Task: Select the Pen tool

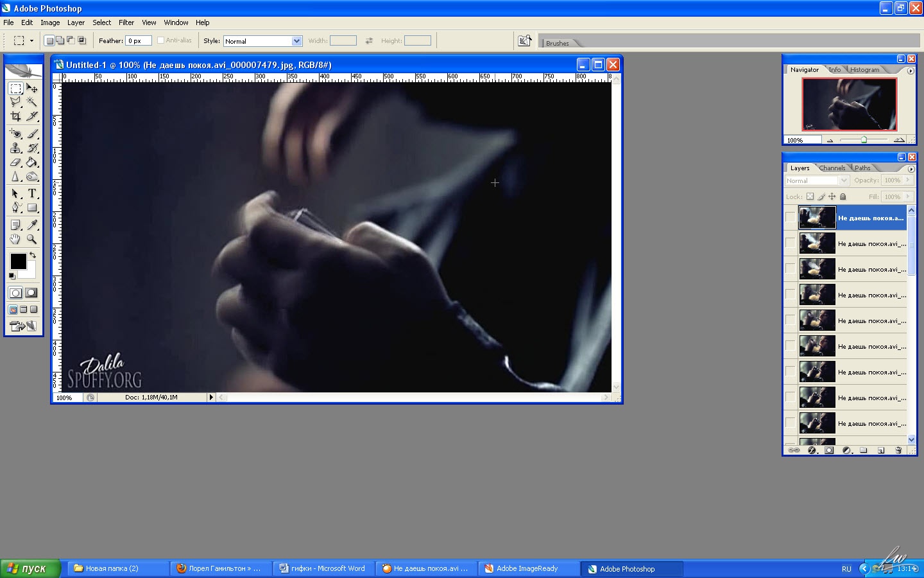Action: [15, 207]
